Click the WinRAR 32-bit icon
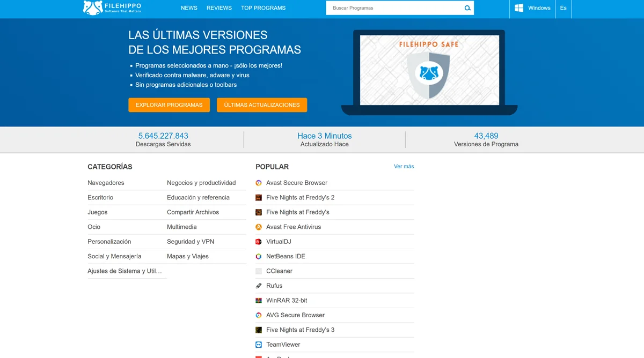 (x=259, y=301)
